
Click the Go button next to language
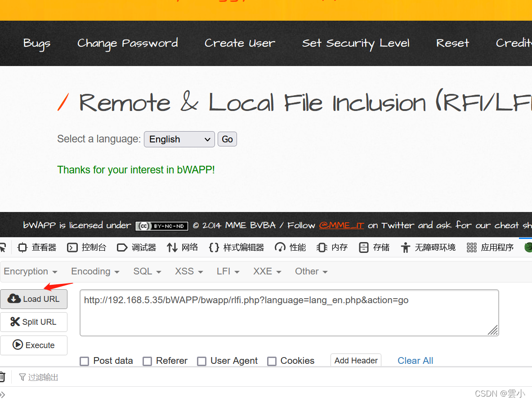[x=227, y=139]
